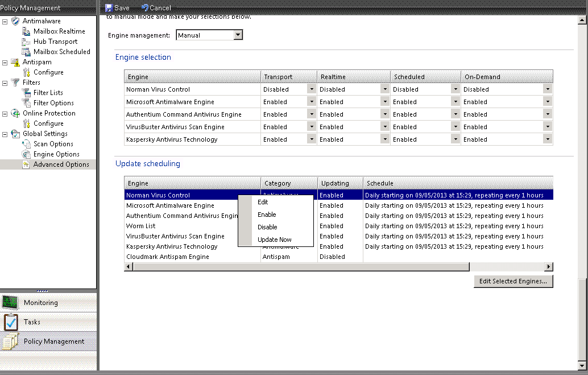Click the Filters funnel icon

tap(15, 83)
